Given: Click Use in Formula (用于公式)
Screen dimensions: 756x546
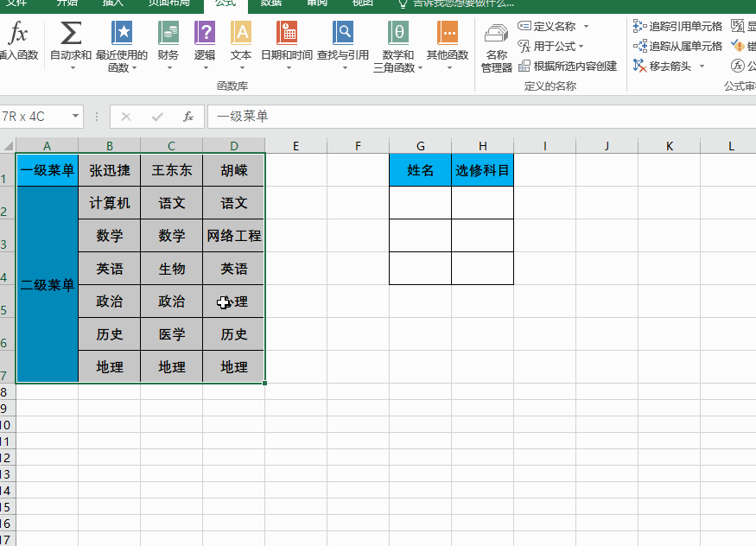Looking at the screenshot, I should coord(550,47).
